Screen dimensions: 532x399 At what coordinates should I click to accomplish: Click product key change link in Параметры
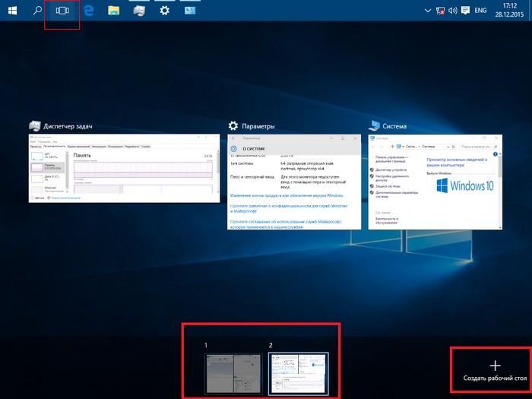pyautogui.click(x=287, y=196)
